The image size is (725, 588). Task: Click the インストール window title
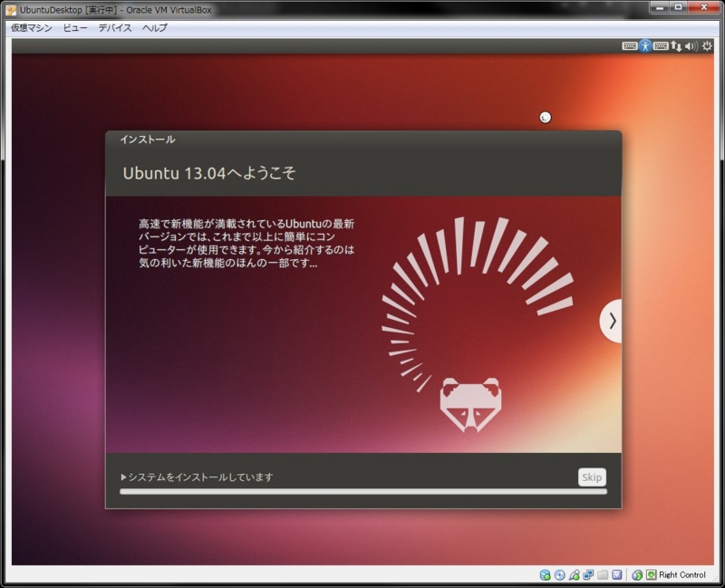click(x=148, y=140)
